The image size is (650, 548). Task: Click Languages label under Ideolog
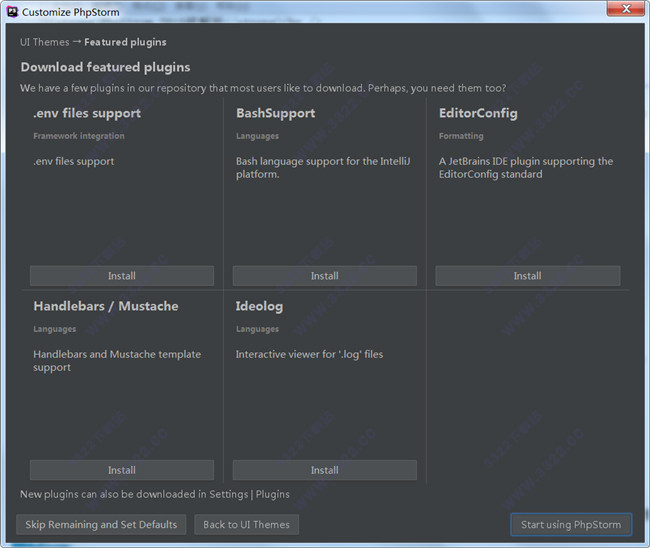[x=257, y=329]
